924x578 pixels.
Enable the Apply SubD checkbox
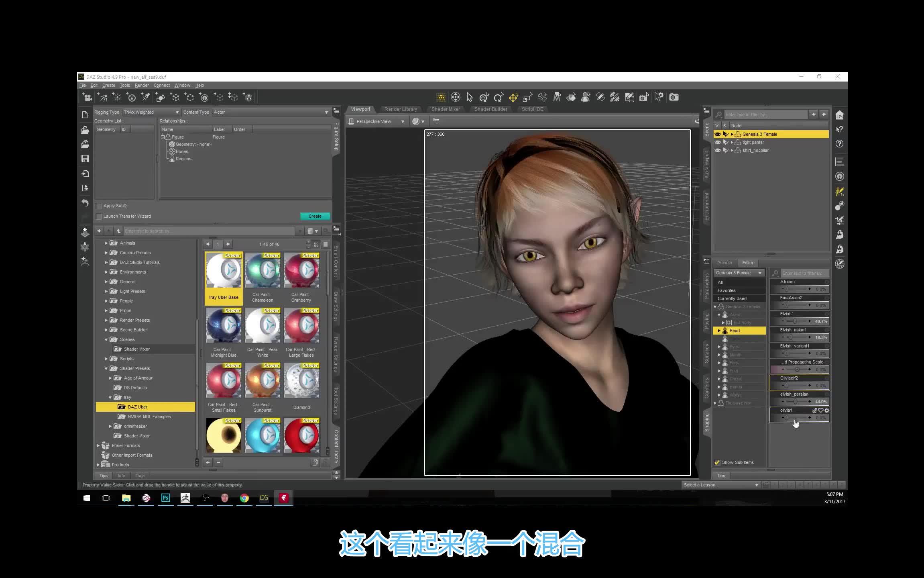point(99,206)
